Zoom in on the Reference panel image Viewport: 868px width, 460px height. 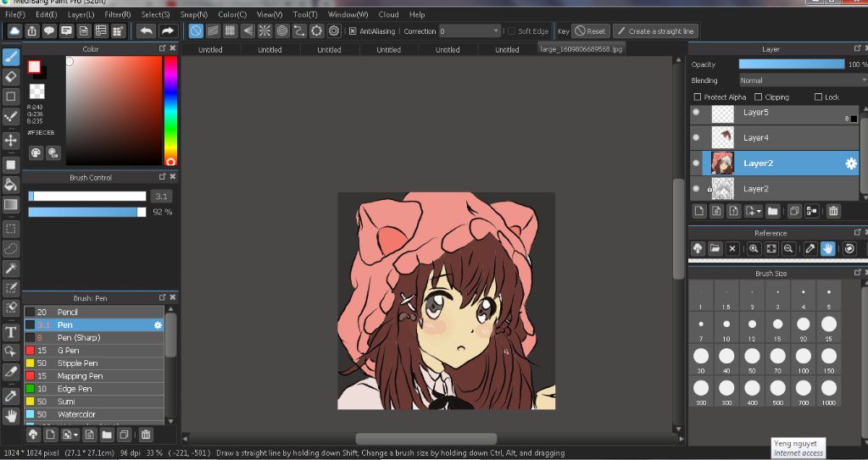tap(754, 248)
